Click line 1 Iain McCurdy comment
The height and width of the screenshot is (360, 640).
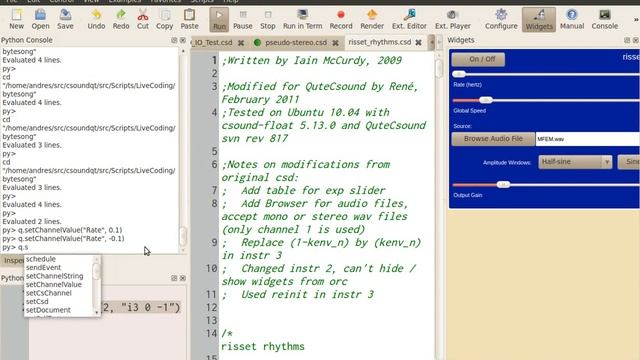312,60
